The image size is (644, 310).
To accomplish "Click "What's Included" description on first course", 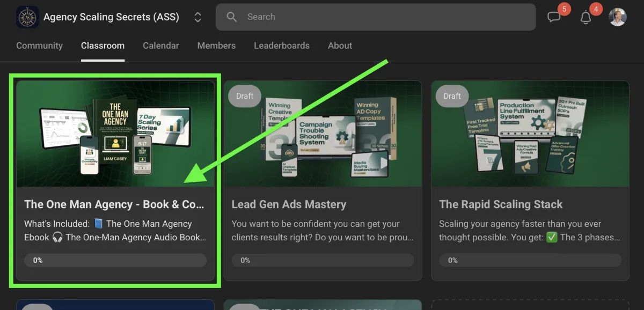I will (115, 231).
